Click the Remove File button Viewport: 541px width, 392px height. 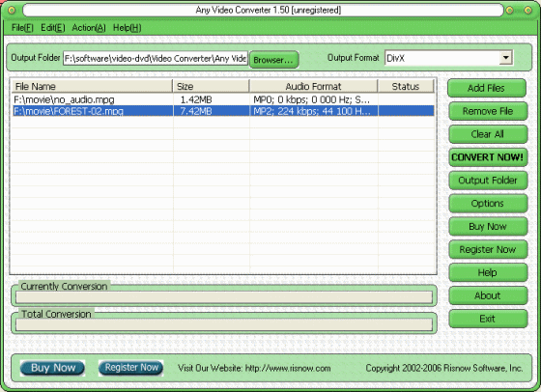(x=488, y=111)
